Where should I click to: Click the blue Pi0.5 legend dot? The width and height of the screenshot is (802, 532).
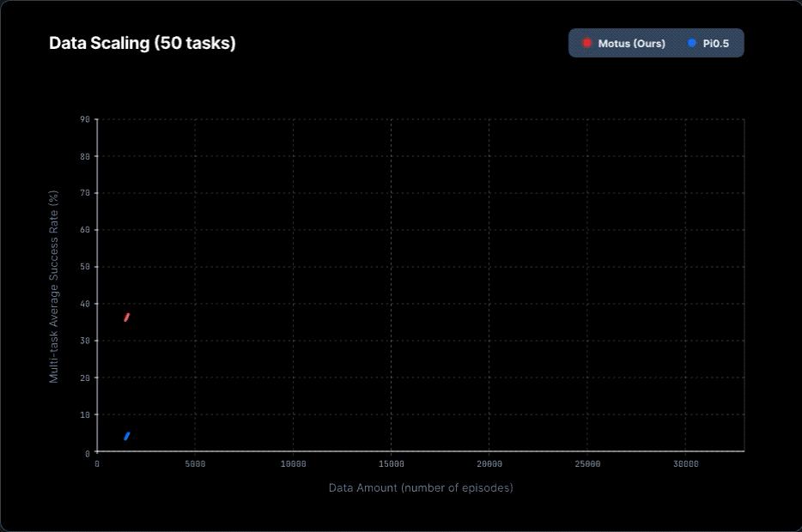click(692, 43)
